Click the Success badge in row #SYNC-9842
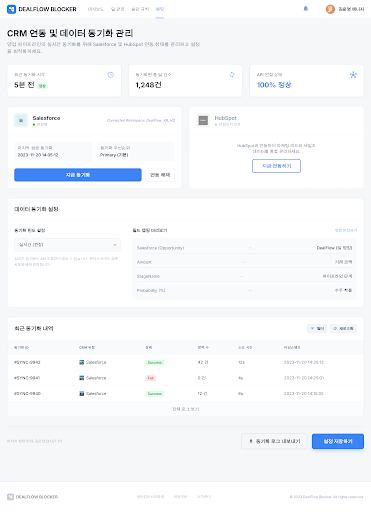 pyautogui.click(x=155, y=362)
